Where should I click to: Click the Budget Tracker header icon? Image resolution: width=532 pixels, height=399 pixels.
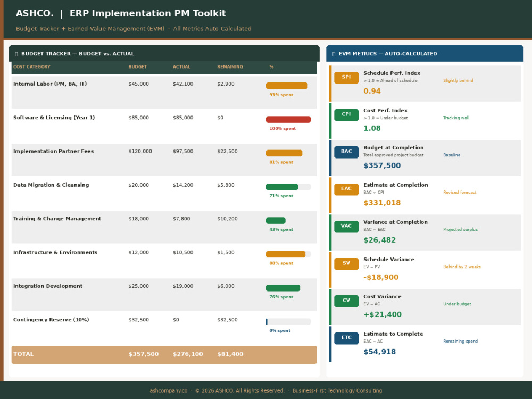coord(16,54)
